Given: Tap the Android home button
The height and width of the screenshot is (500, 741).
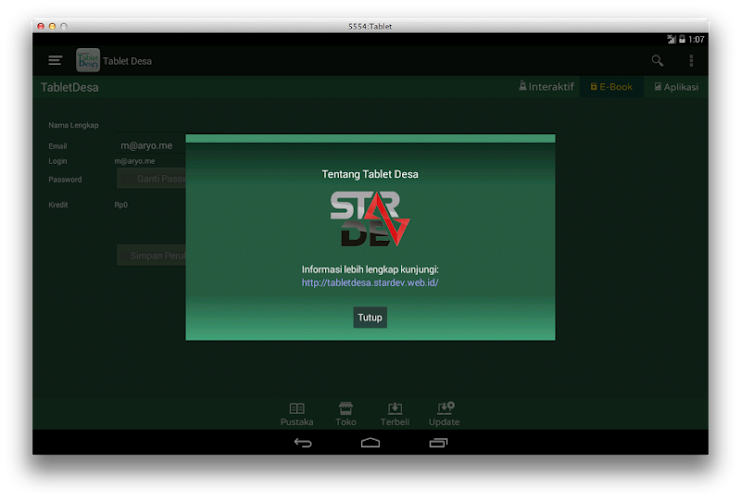Looking at the screenshot, I should tap(370, 443).
